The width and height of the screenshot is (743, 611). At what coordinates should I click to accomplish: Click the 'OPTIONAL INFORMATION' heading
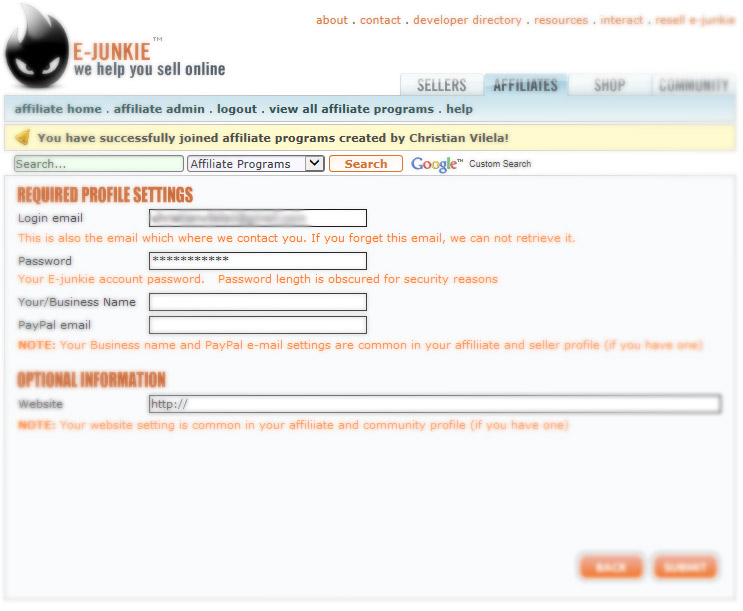tap(91, 380)
